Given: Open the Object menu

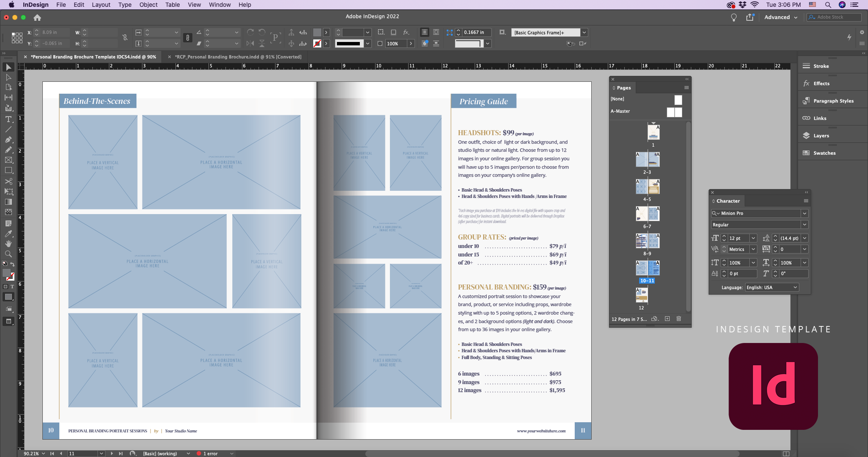Looking at the screenshot, I should 147,5.
